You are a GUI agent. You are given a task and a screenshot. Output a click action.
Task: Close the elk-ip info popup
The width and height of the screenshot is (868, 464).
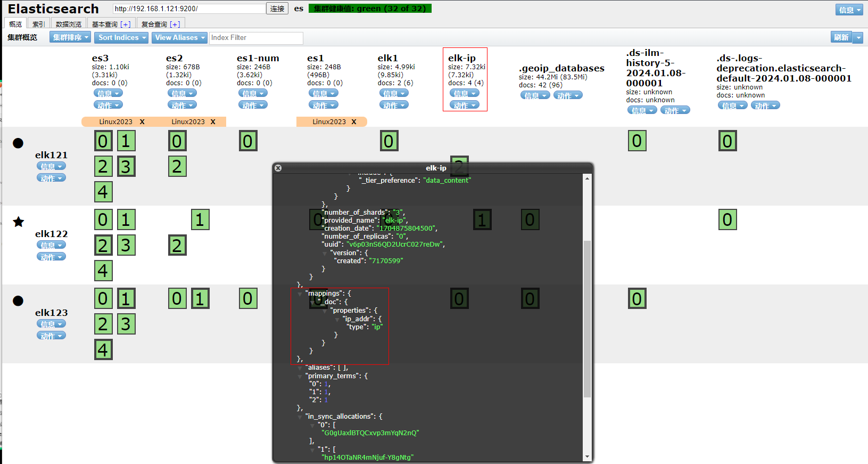[278, 168]
